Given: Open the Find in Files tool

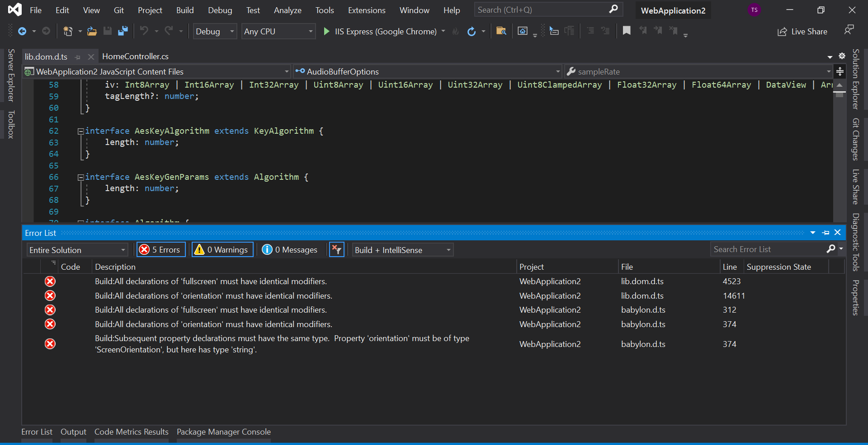Looking at the screenshot, I should click(501, 31).
